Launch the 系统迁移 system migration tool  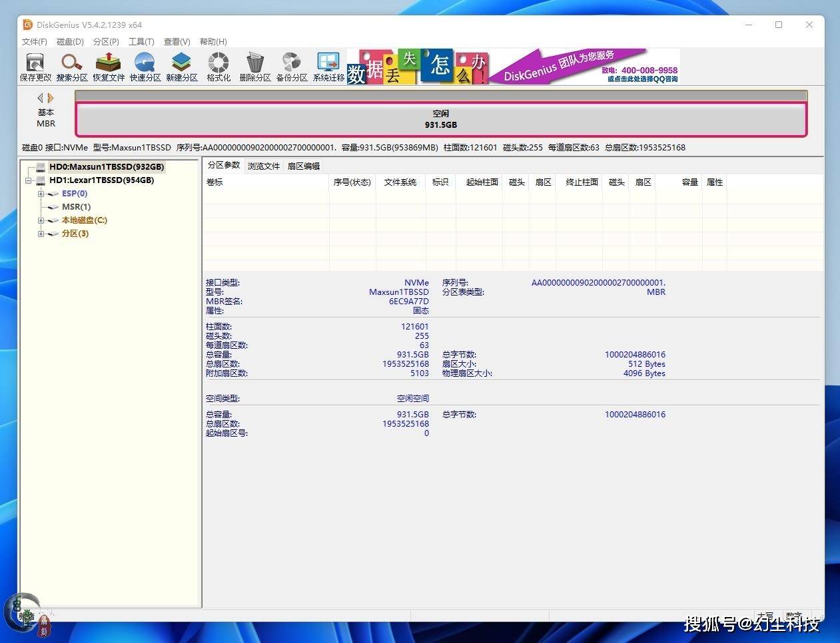click(328, 67)
